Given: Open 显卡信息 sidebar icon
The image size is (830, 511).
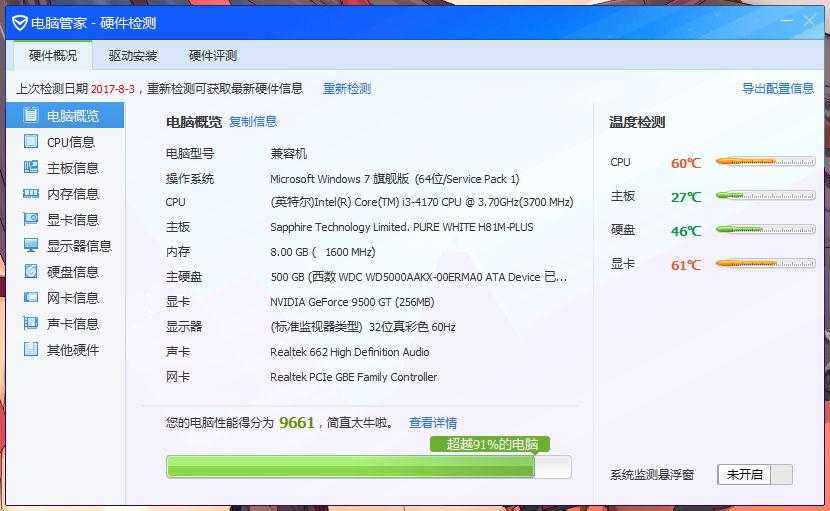Looking at the screenshot, I should coord(31,219).
